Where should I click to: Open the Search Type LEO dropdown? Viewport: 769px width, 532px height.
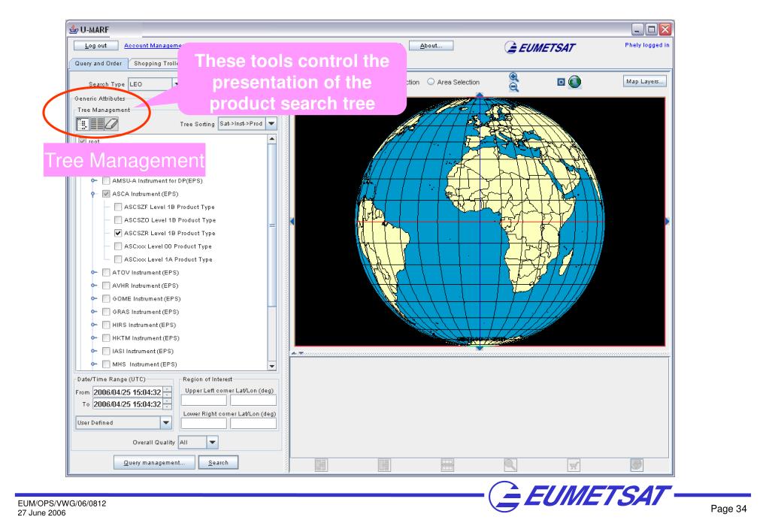[176, 84]
